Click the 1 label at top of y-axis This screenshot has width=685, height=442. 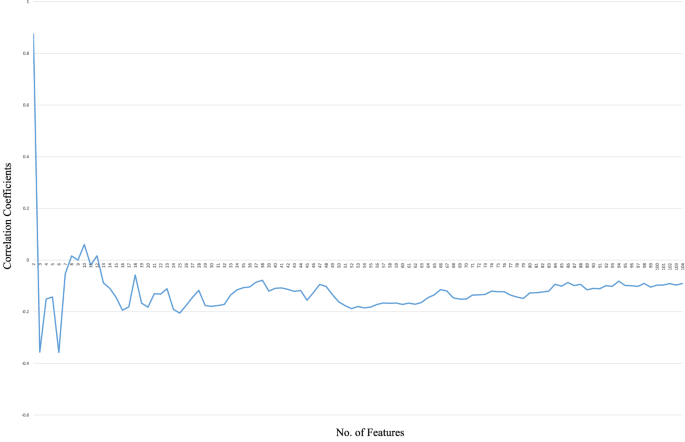[28, 2]
